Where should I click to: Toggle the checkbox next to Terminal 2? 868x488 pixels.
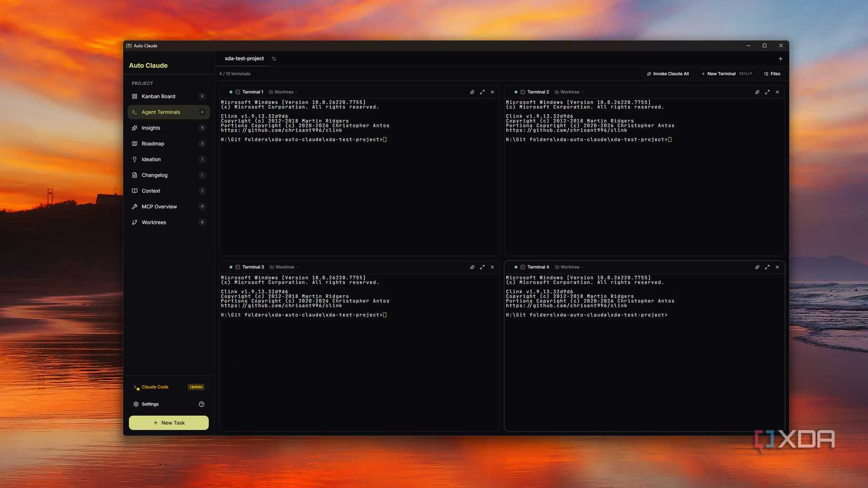coord(523,92)
